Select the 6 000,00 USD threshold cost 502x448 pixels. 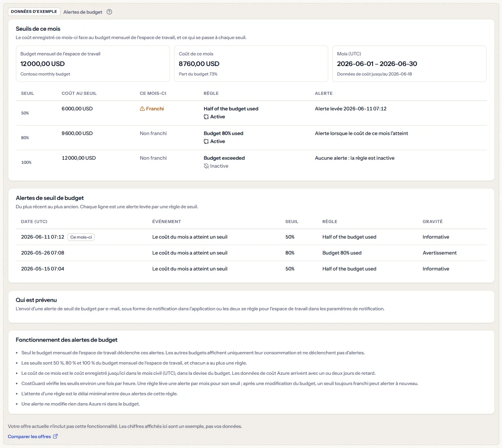point(77,109)
